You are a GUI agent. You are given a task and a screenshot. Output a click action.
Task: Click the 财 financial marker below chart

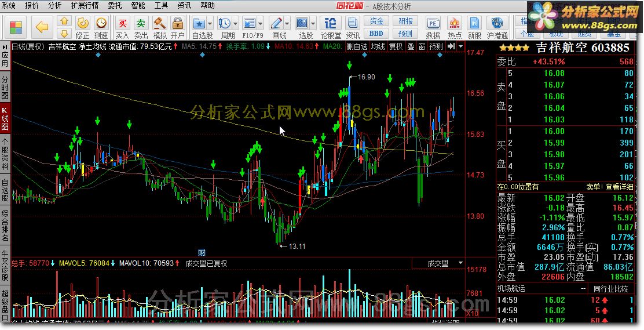point(202,252)
